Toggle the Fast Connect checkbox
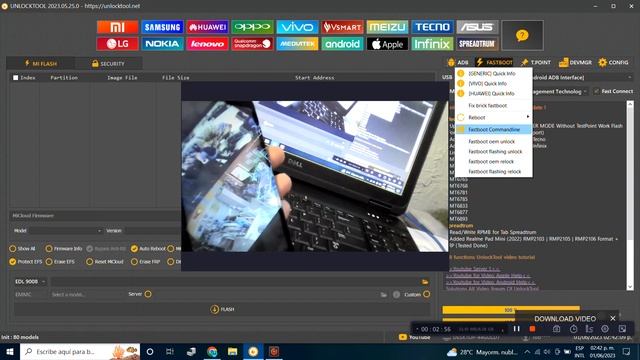Image resolution: width=640 pixels, height=360 pixels. (x=596, y=91)
